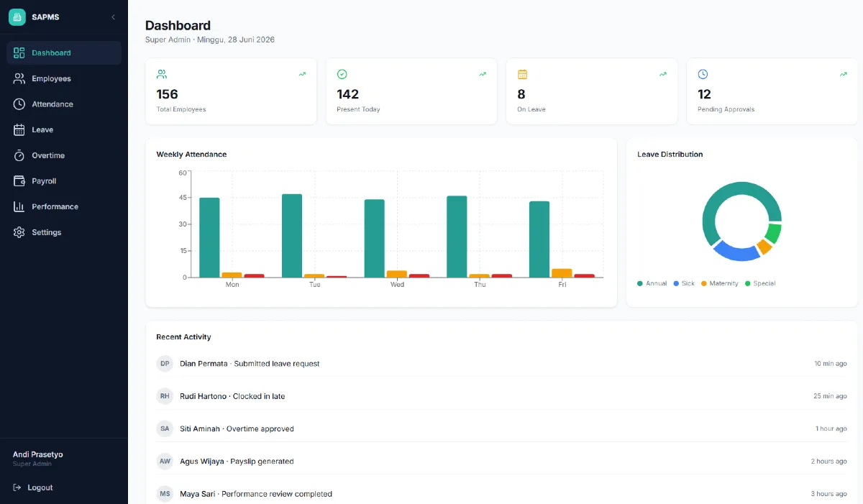
Task: Click the Sick legend color dot
Action: pyautogui.click(x=676, y=283)
